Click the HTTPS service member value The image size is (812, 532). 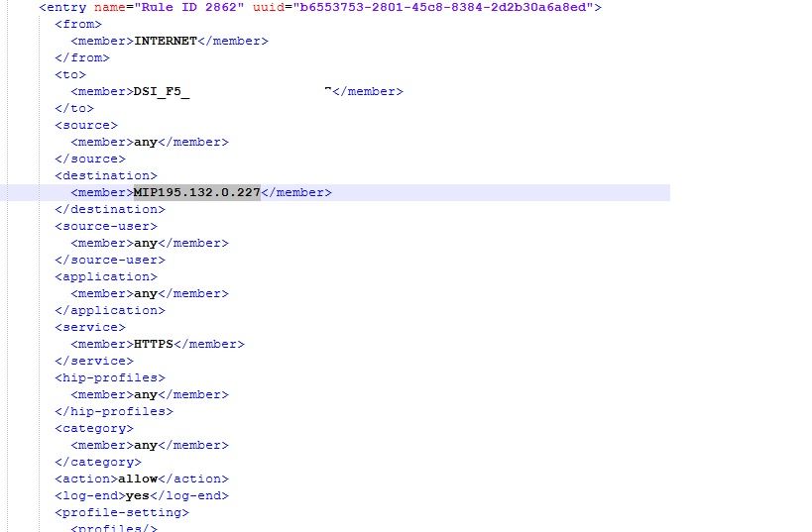coord(154,344)
